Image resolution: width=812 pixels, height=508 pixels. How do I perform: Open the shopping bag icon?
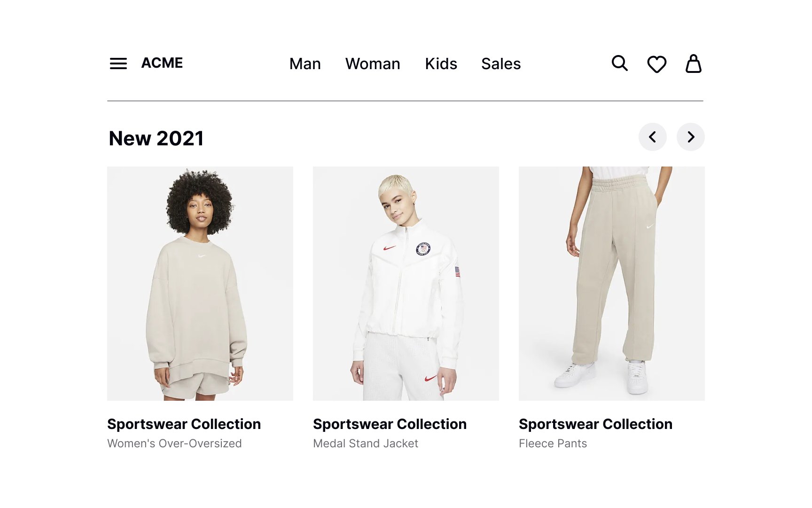pos(693,63)
